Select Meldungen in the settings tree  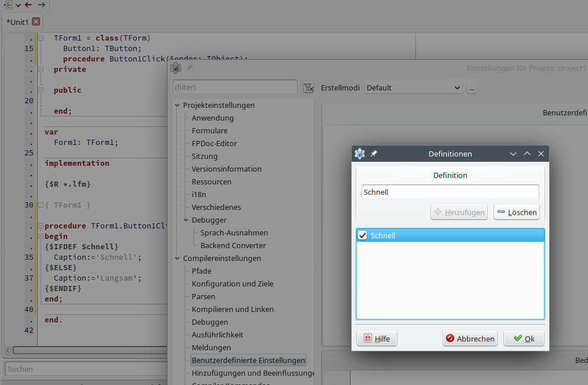[x=211, y=347]
